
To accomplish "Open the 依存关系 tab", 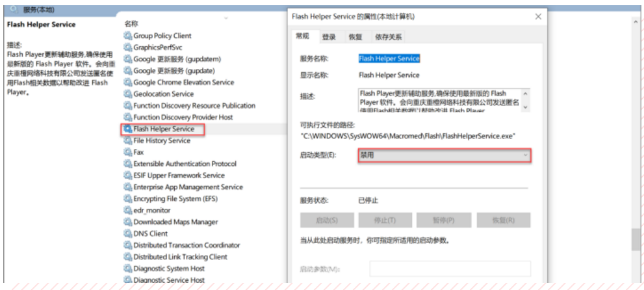I will click(387, 37).
